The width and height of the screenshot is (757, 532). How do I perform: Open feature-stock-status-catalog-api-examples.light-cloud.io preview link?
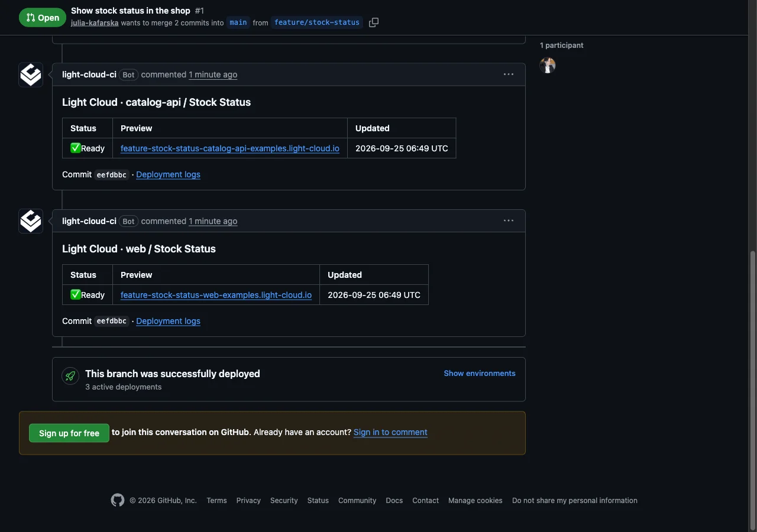pos(230,148)
